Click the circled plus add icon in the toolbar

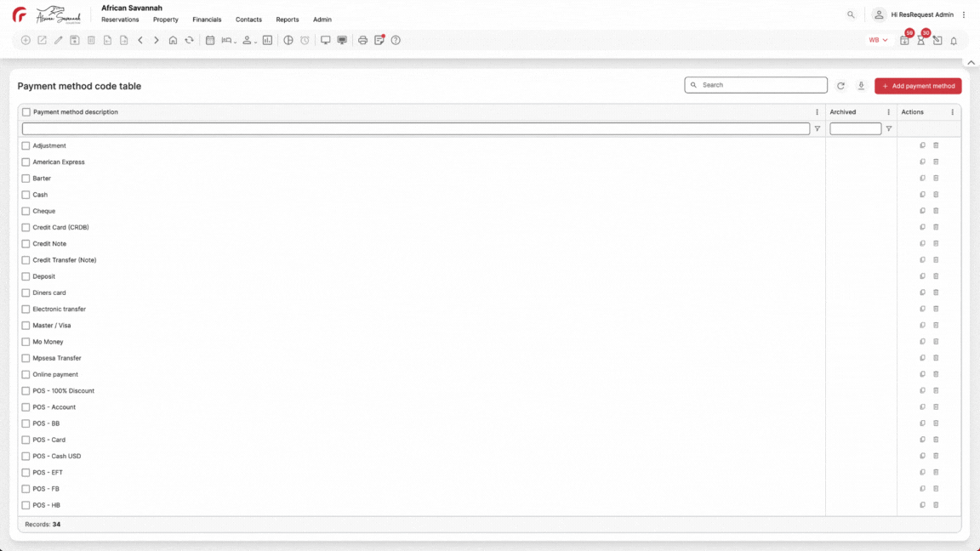26,40
